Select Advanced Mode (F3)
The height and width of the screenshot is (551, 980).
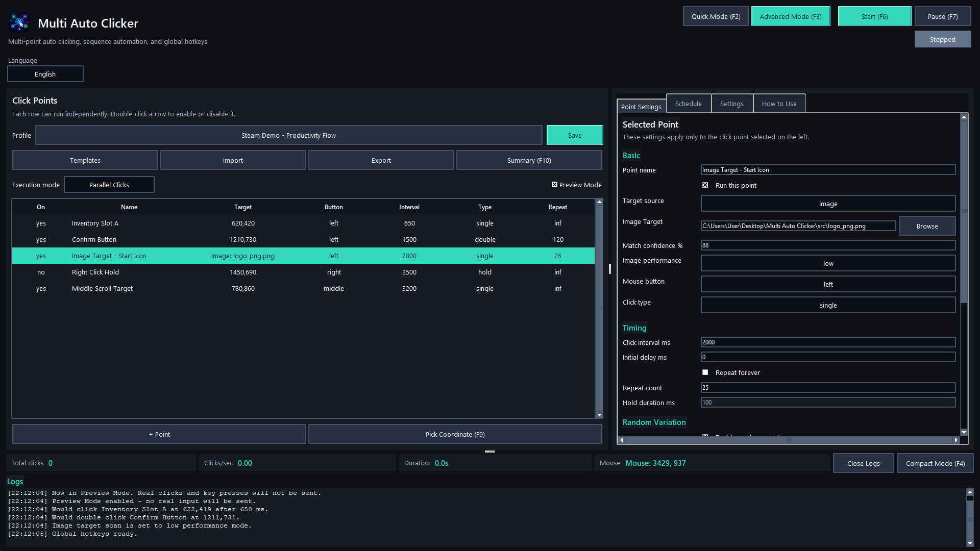791,16
